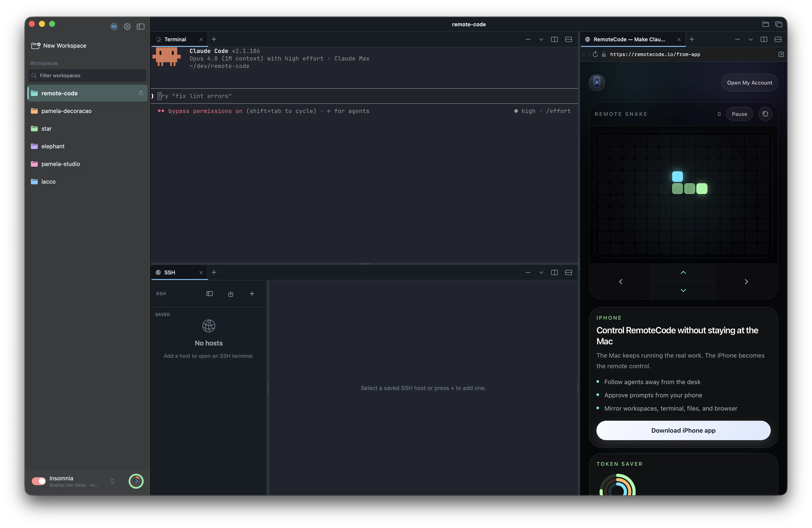The width and height of the screenshot is (812, 528).
Task: Move snake down with arrow button
Action: [x=683, y=290]
